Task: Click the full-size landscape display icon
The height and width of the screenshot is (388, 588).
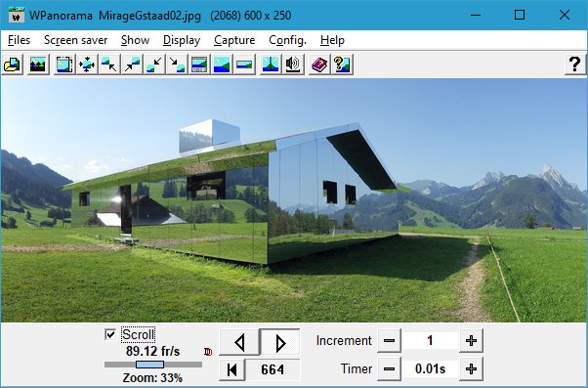Action: point(222,65)
